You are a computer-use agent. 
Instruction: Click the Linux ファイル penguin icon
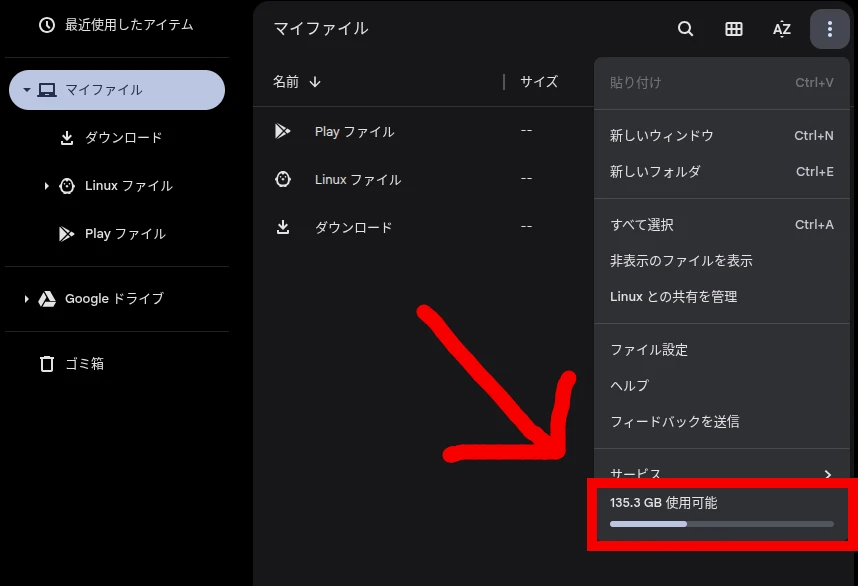coord(283,179)
